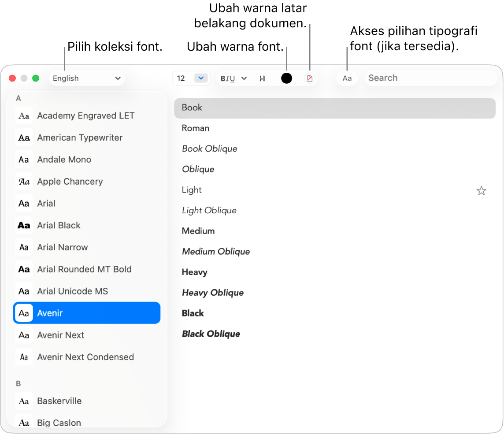
Task: Toggle the star favorite for Light typeface
Action: coord(481,190)
